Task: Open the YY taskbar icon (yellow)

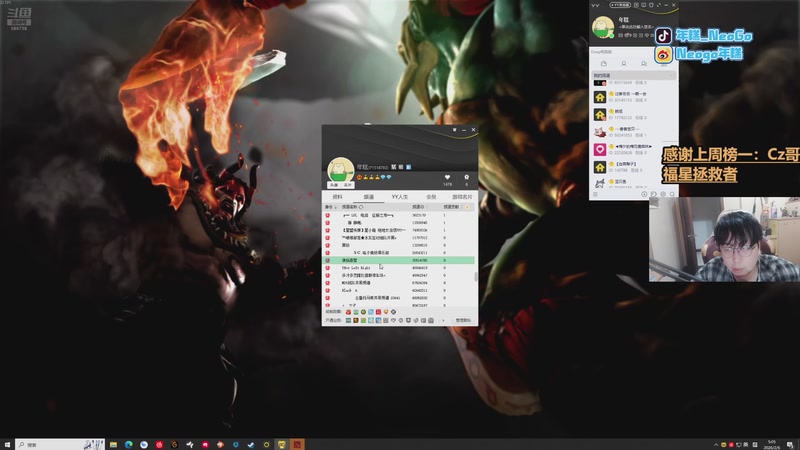Action: click(x=282, y=445)
